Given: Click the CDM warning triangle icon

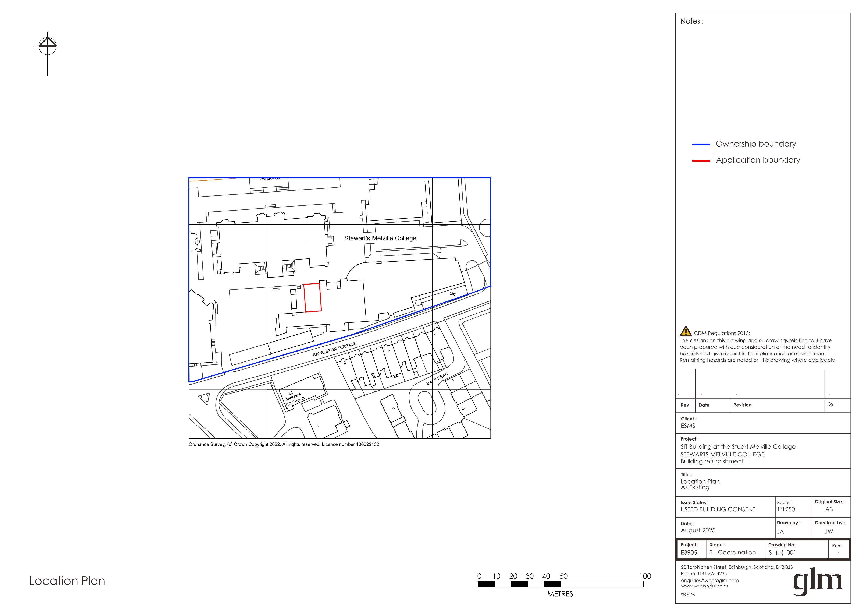Looking at the screenshot, I should tap(685, 331).
